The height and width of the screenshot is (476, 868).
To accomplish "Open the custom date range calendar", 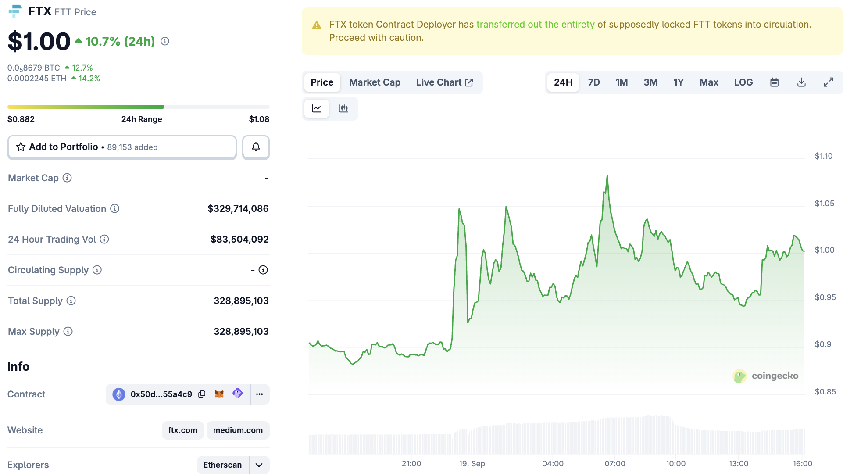I will 774,82.
